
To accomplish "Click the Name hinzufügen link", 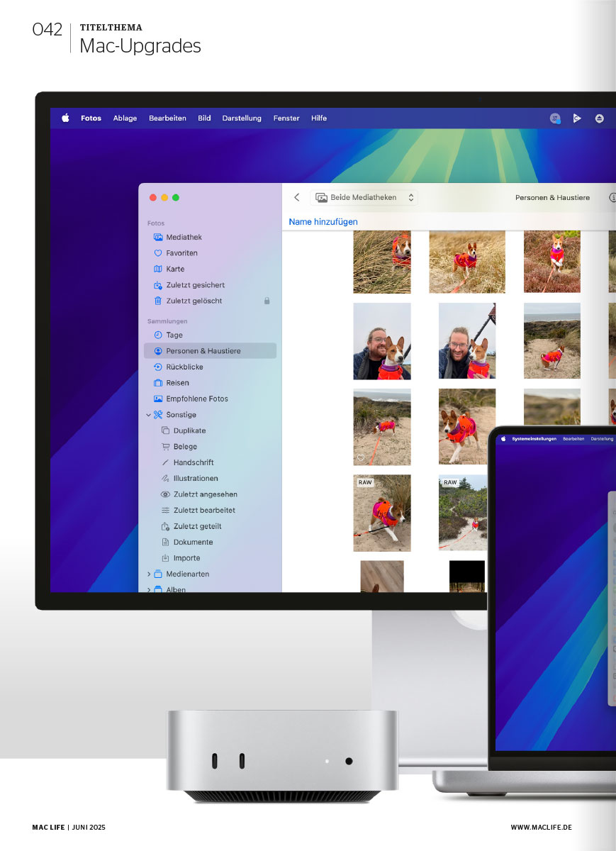I will [323, 222].
